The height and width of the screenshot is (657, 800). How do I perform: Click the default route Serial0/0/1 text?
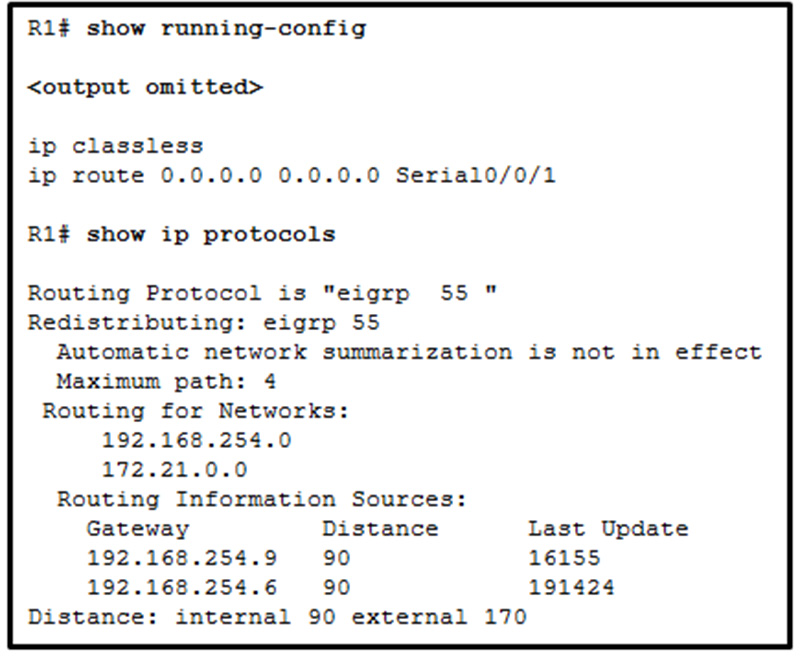[476, 175]
